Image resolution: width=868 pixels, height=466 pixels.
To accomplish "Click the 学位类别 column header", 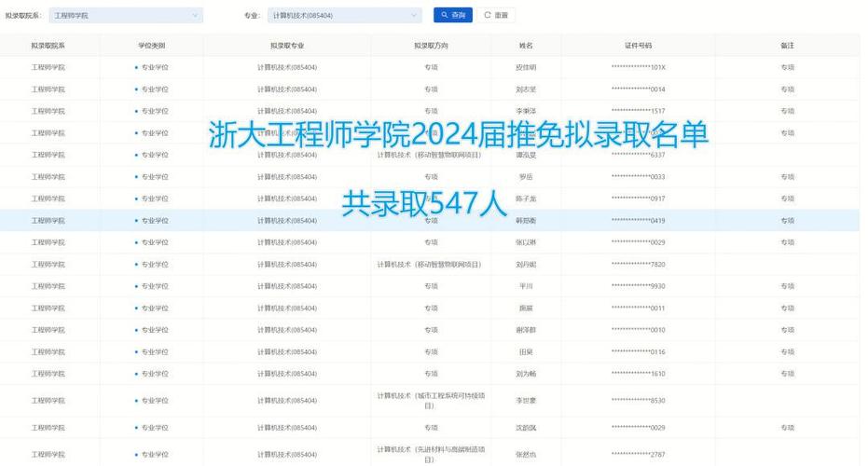I will pyautogui.click(x=152, y=46).
